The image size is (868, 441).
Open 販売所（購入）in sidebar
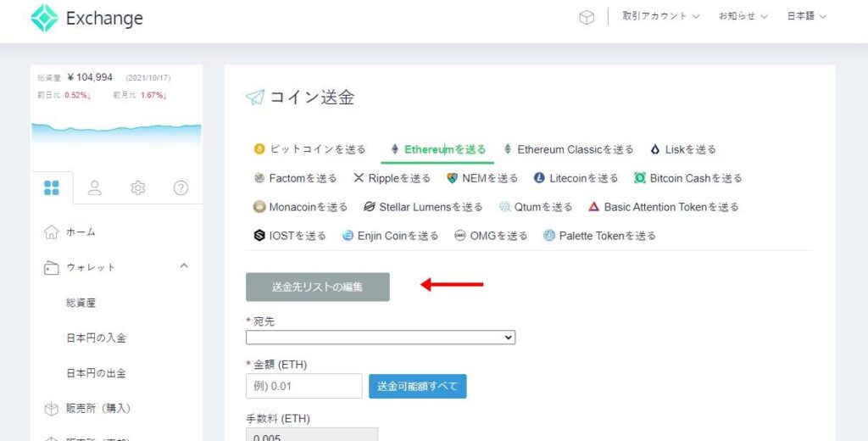(98, 408)
